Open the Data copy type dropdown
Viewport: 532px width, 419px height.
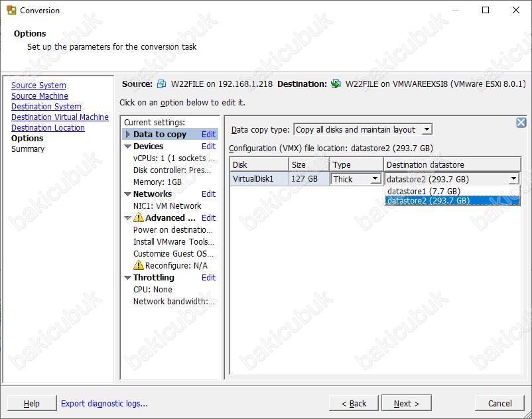pyautogui.click(x=427, y=129)
